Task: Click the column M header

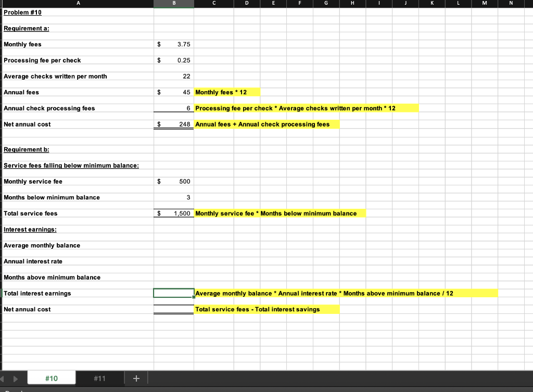Action: tap(485, 4)
